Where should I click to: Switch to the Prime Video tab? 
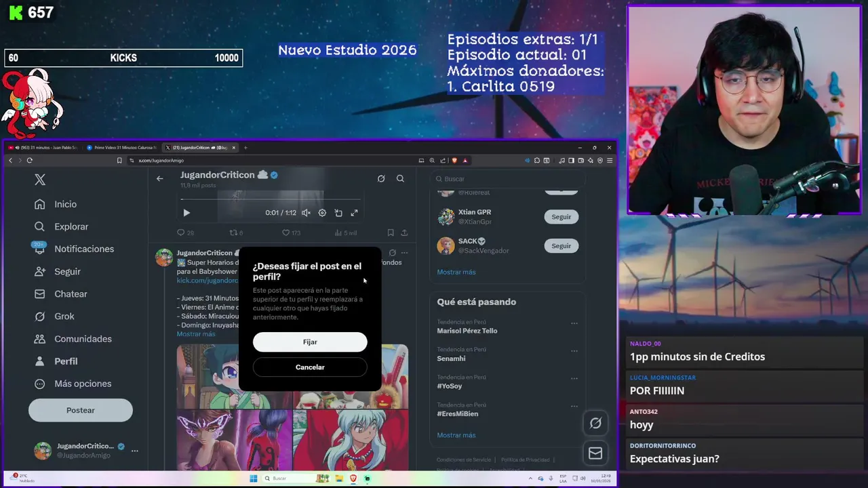(122, 147)
